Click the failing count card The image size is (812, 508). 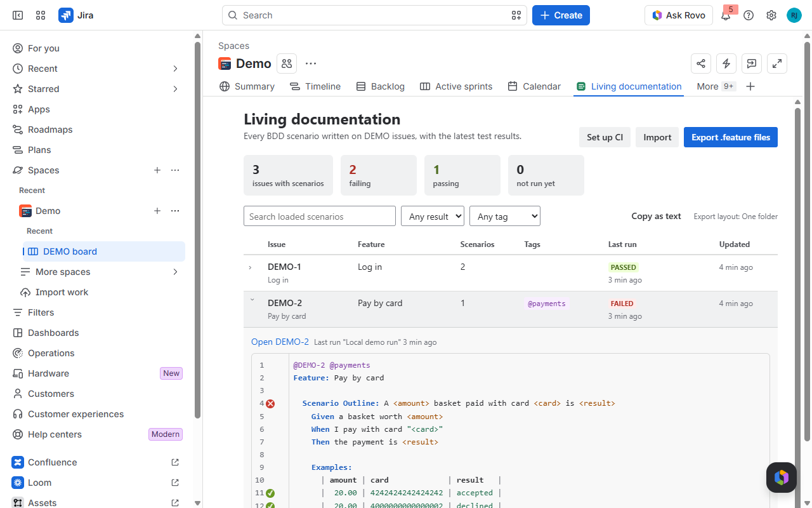(x=379, y=175)
